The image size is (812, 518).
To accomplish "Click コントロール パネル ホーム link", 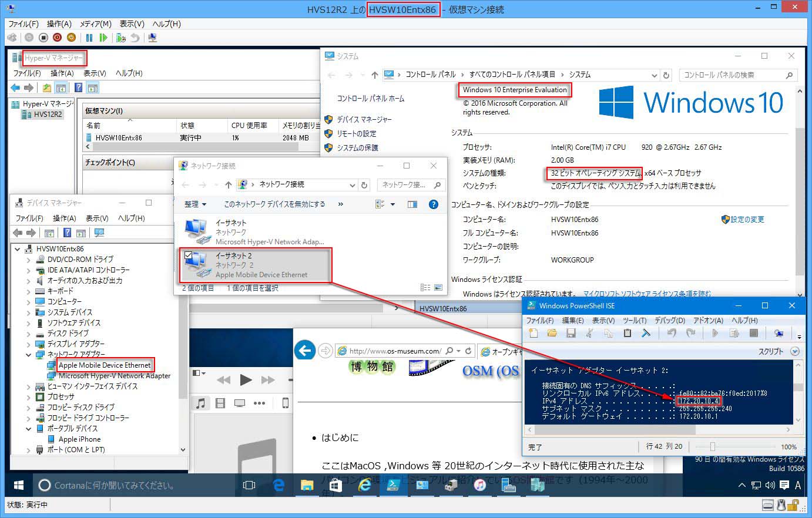I will coord(371,99).
